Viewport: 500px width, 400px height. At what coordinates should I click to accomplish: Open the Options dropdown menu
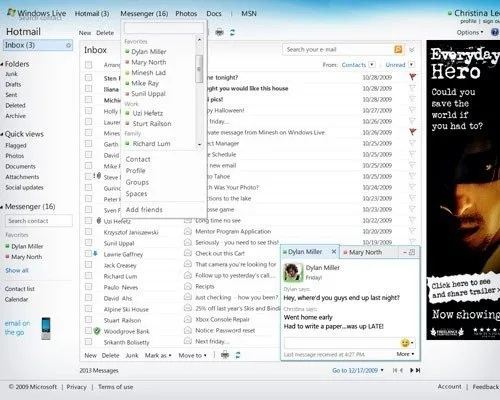(x=470, y=32)
